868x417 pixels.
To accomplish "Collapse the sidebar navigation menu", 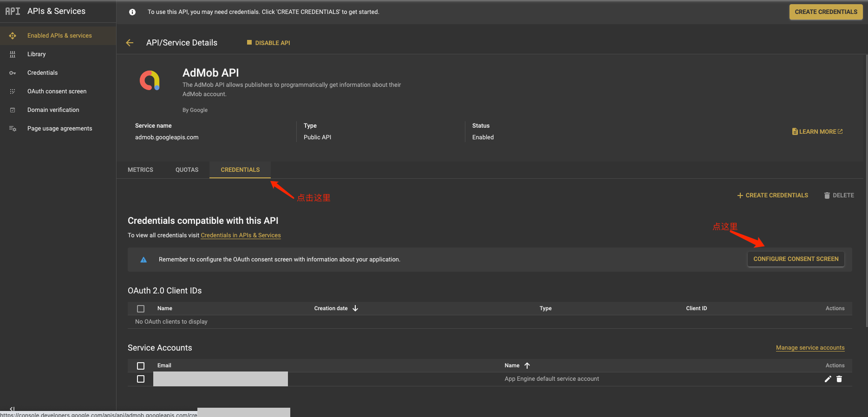I will click(x=12, y=409).
